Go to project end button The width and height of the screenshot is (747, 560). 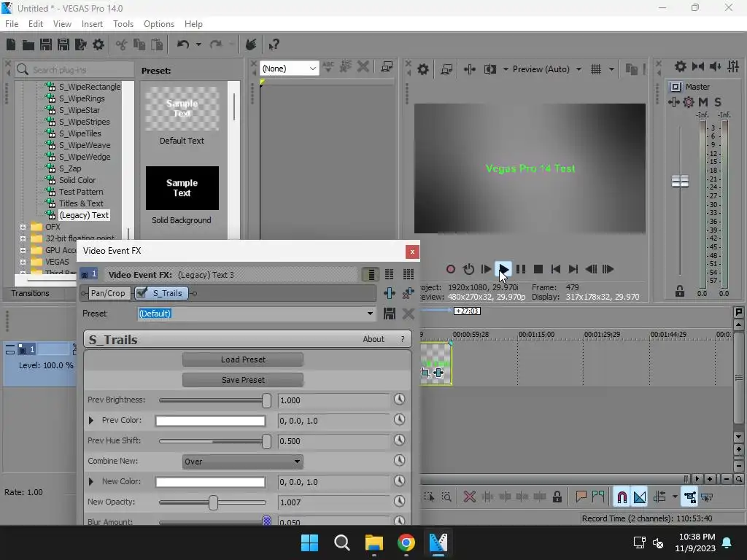click(x=573, y=270)
